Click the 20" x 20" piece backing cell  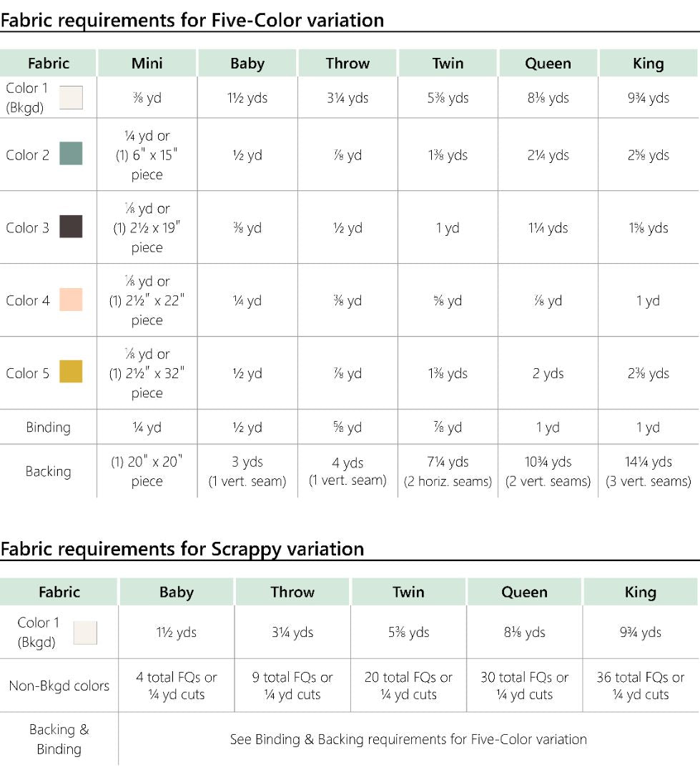point(147,471)
